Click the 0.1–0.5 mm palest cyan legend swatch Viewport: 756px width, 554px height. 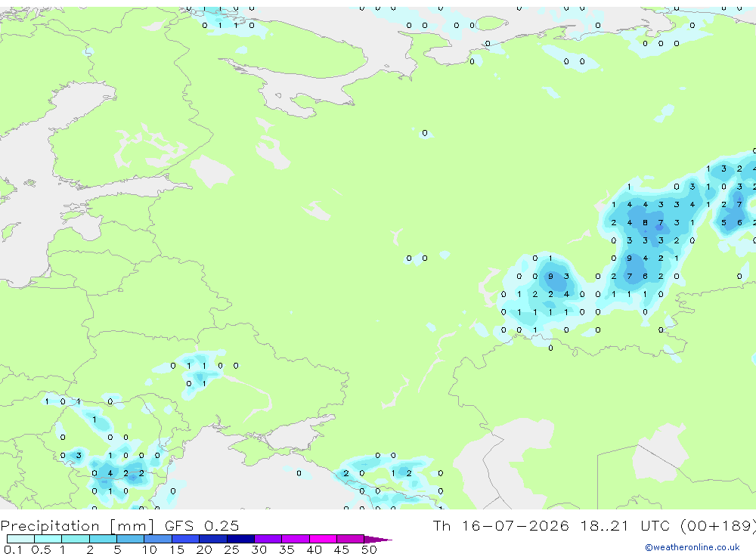(x=20, y=539)
